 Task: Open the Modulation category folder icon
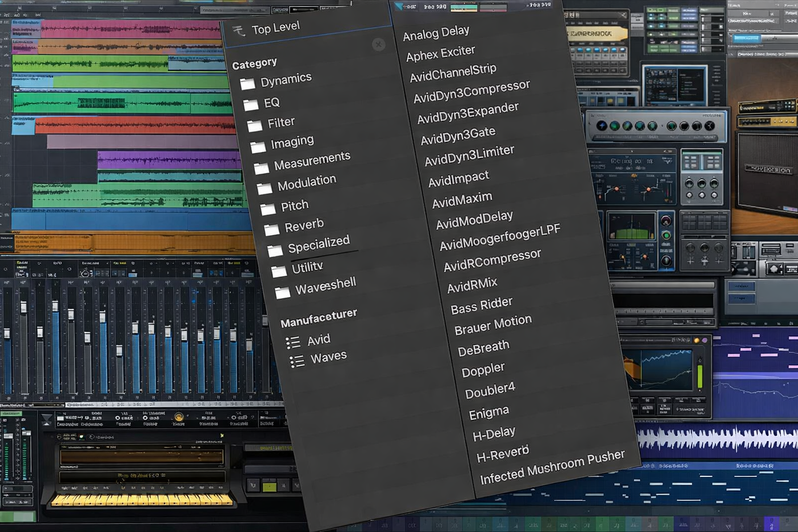coord(265,188)
